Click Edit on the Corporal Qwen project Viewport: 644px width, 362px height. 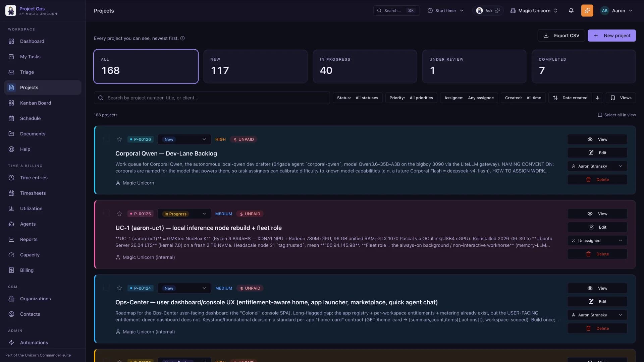tap(597, 153)
